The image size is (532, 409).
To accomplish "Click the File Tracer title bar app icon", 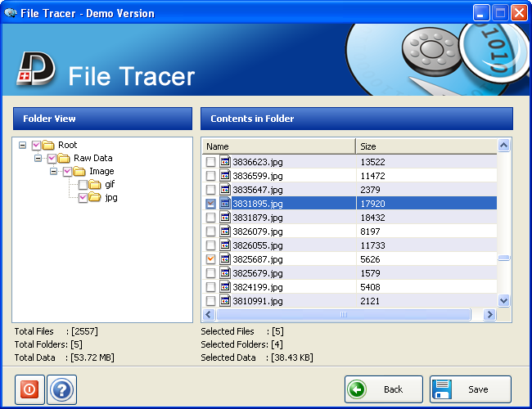I will tap(11, 13).
